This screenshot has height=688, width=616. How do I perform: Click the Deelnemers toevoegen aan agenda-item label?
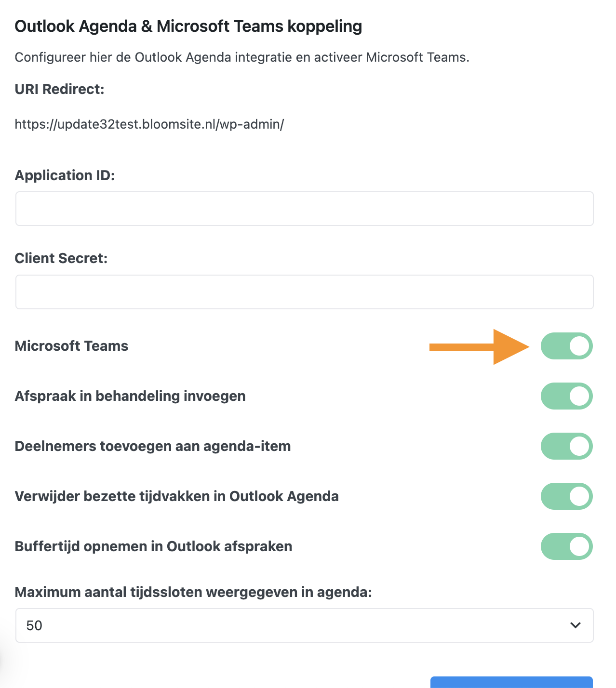point(153,446)
